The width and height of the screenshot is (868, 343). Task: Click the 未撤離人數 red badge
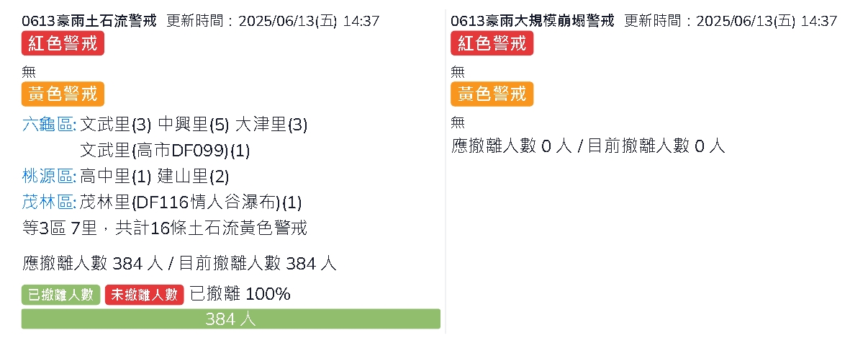click(x=144, y=294)
